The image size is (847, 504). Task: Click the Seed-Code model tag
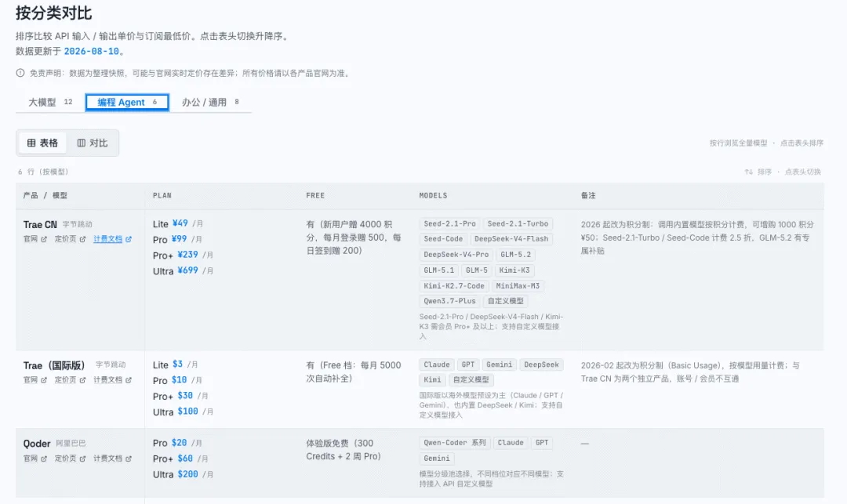click(x=443, y=239)
